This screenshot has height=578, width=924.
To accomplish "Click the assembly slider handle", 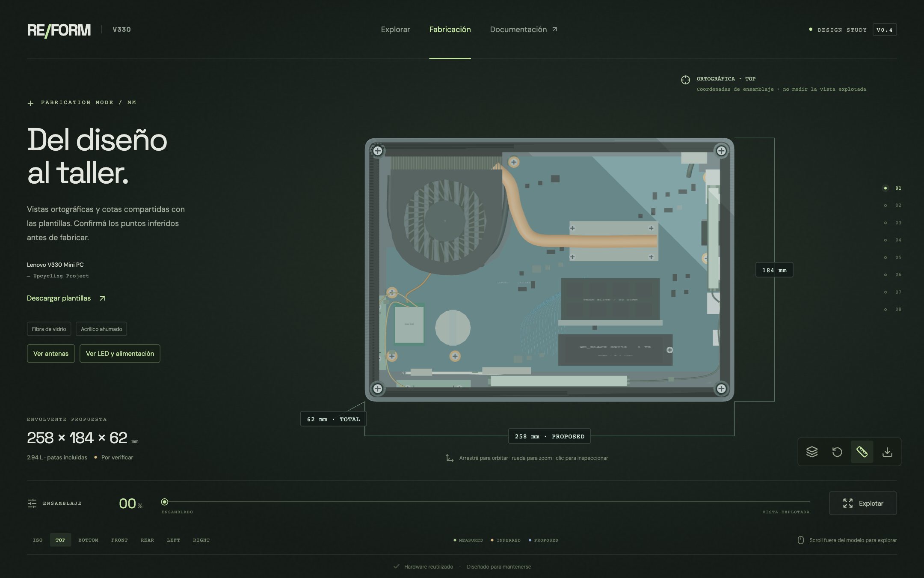I will click(x=165, y=502).
